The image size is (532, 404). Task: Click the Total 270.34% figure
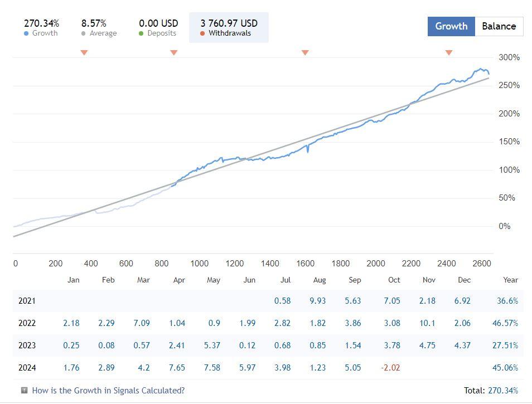tap(502, 391)
